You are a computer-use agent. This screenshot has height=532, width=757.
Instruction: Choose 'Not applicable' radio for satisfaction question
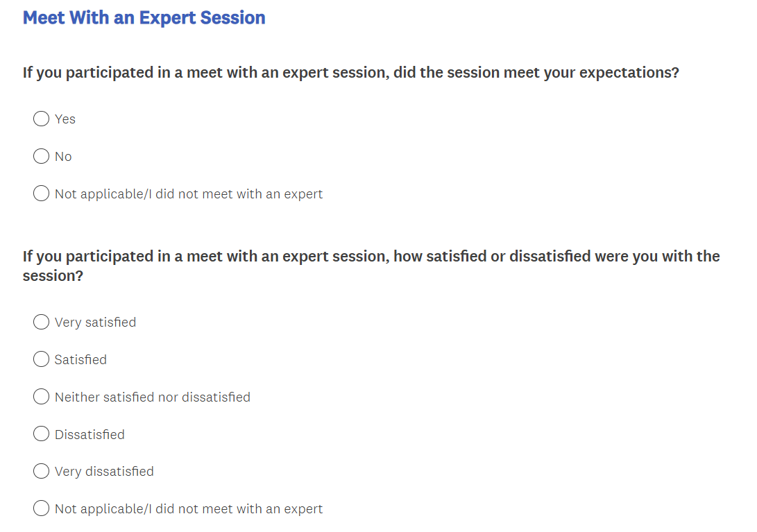(x=42, y=509)
